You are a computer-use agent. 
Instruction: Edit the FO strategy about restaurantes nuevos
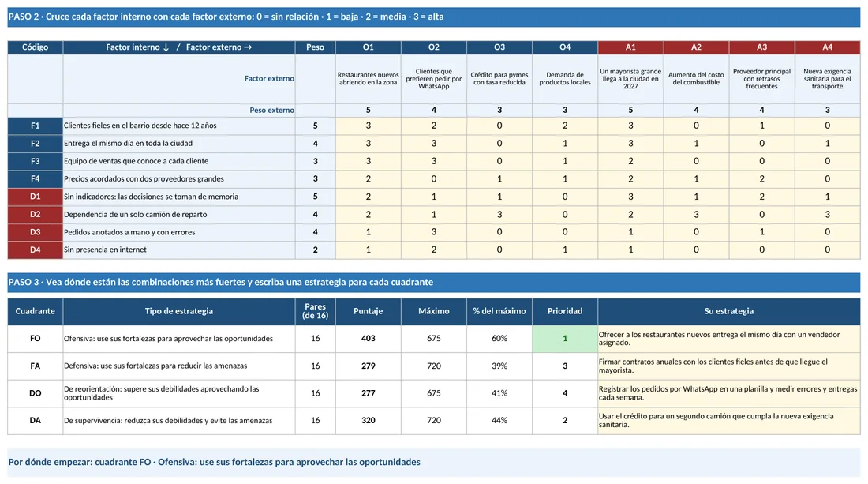point(729,339)
